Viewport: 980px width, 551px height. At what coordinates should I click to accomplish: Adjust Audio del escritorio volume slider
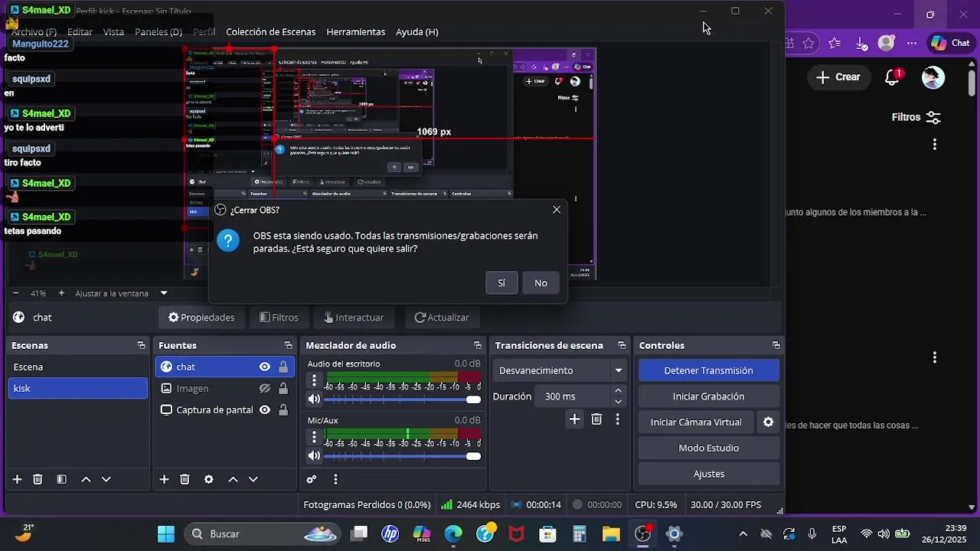coord(403,399)
